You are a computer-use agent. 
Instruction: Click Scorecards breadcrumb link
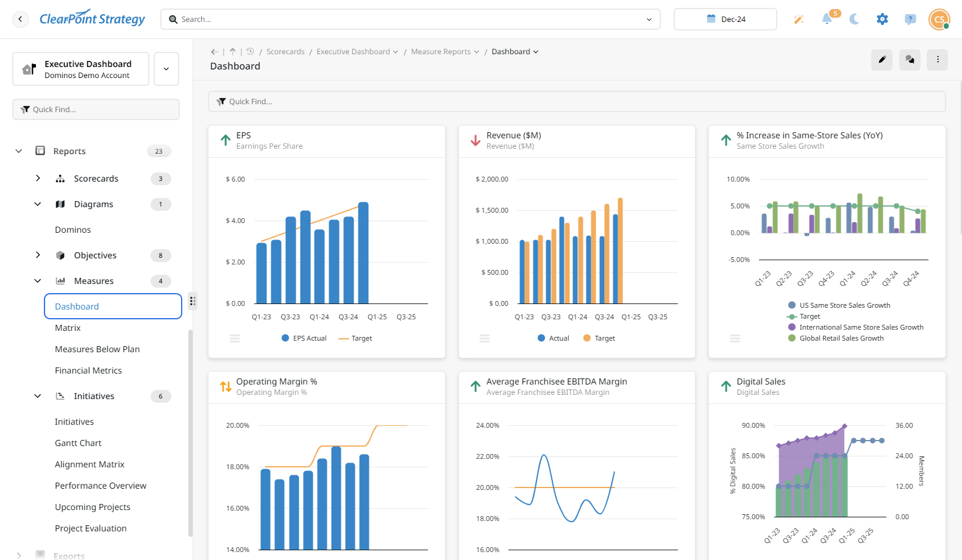pos(285,52)
